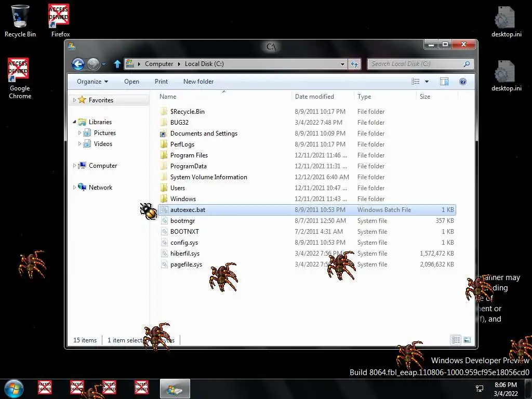Image resolution: width=532 pixels, height=399 pixels.
Task: Click Open in the command bar
Action: point(131,82)
